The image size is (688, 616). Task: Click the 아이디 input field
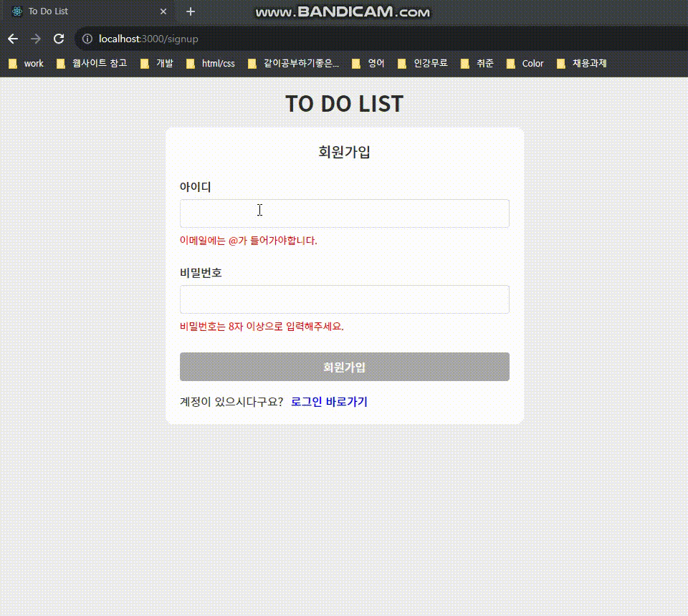point(344,213)
